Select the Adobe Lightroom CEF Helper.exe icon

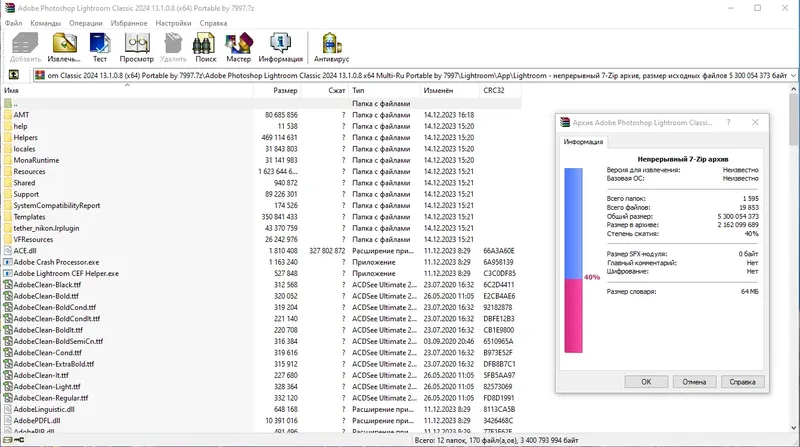click(8, 274)
